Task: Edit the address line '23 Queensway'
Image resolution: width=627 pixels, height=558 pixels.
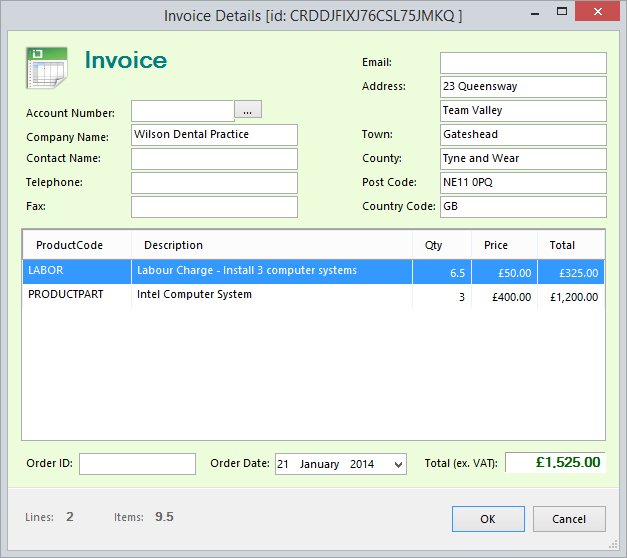Action: [523, 87]
